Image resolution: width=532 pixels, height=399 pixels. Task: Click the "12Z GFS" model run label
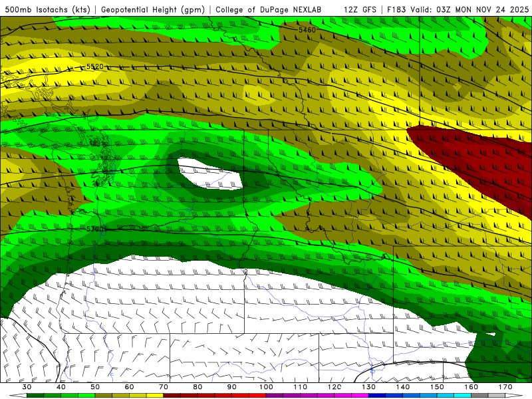(x=360, y=9)
